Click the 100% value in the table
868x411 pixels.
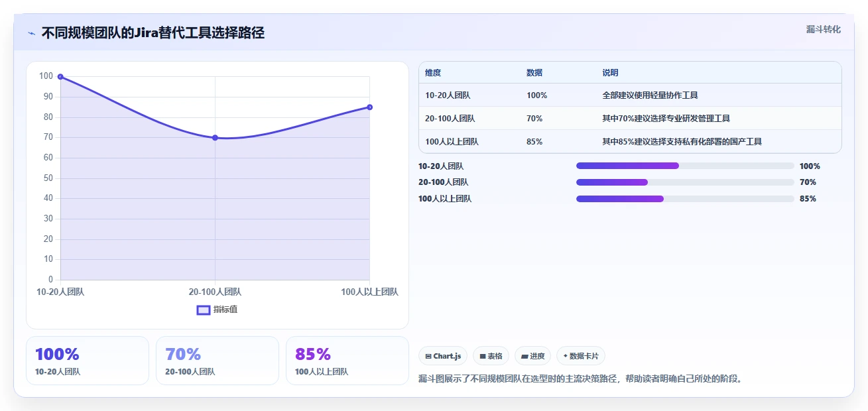coord(537,95)
